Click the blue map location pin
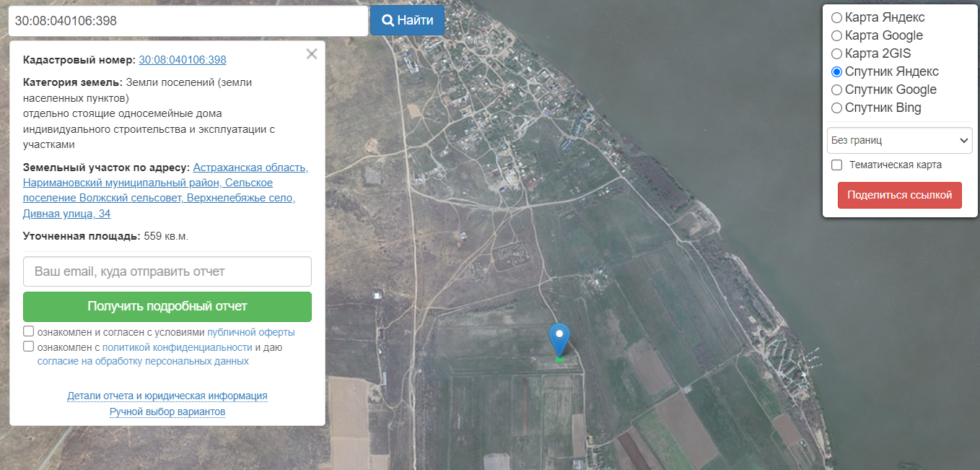980x470 pixels. click(x=559, y=338)
